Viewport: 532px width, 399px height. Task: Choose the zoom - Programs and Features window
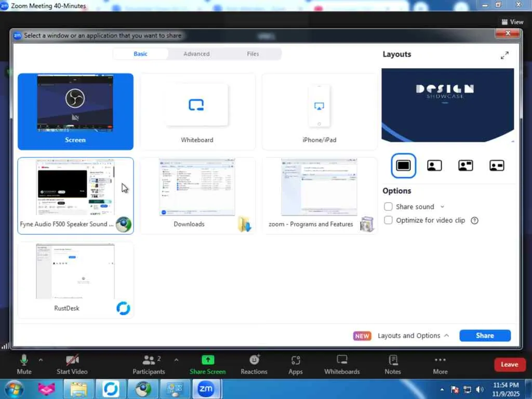[320, 196]
